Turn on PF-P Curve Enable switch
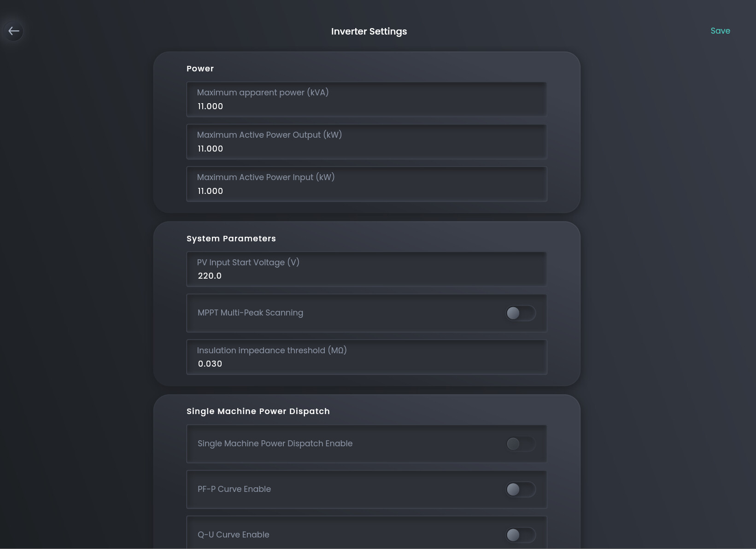This screenshot has height=549, width=756. click(x=520, y=490)
